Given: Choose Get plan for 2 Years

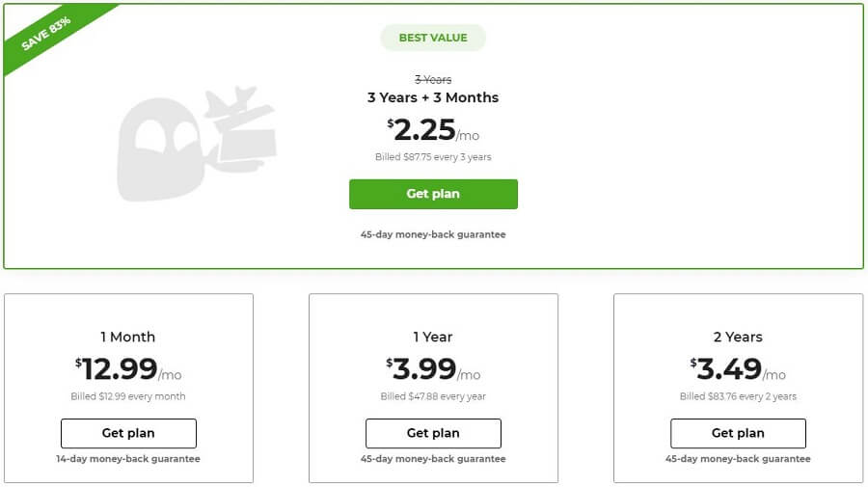Looking at the screenshot, I should 738,433.
